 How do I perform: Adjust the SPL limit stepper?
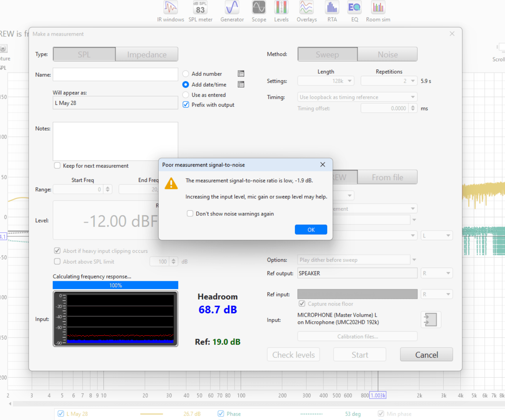click(x=173, y=261)
